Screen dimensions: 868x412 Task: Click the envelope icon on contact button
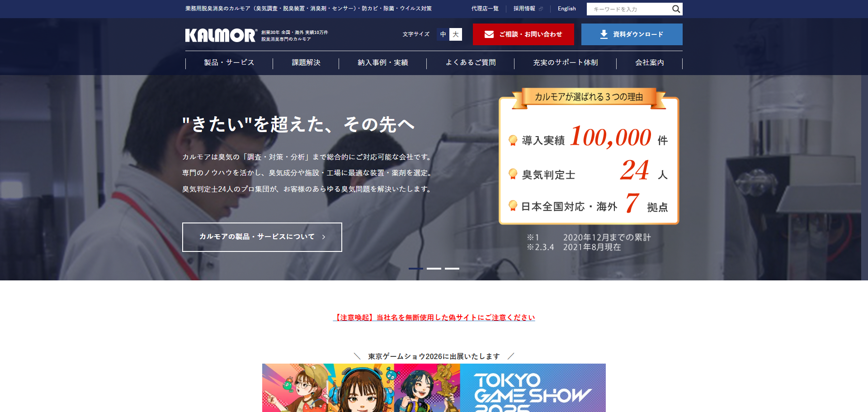pyautogui.click(x=489, y=34)
